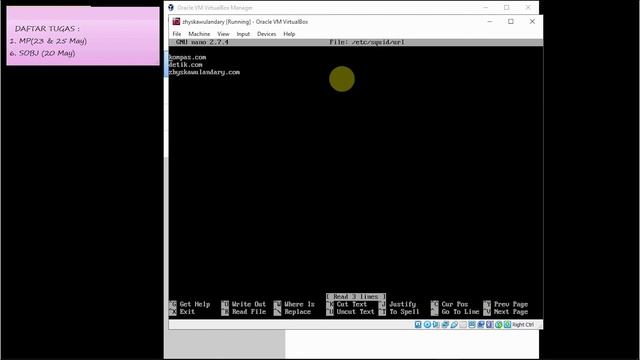Click the Uncut Text shortcut label
Image resolution: width=640 pixels, height=360 pixels.
355,312
